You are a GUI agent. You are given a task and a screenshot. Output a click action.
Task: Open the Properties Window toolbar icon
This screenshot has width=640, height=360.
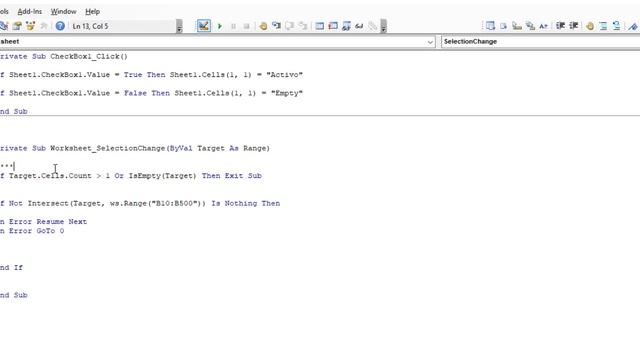click(x=17, y=26)
